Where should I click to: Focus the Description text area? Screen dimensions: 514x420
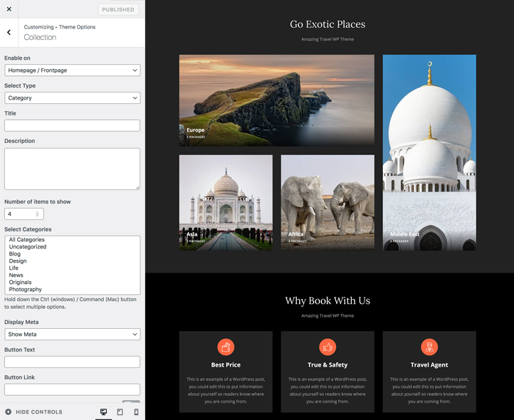pyautogui.click(x=72, y=169)
